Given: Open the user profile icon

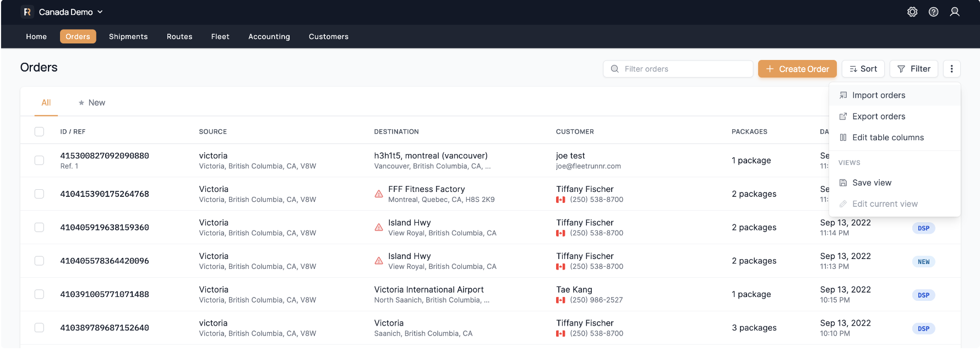Looking at the screenshot, I should coord(955,12).
